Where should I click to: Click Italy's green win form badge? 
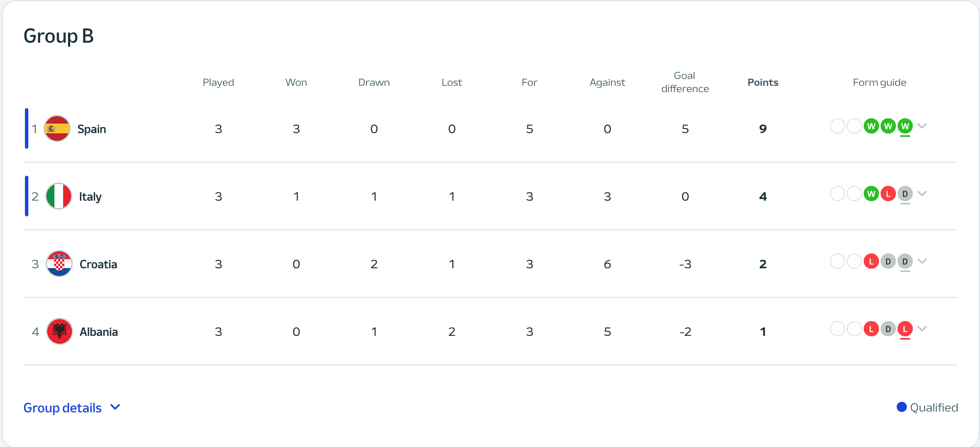pyautogui.click(x=871, y=194)
